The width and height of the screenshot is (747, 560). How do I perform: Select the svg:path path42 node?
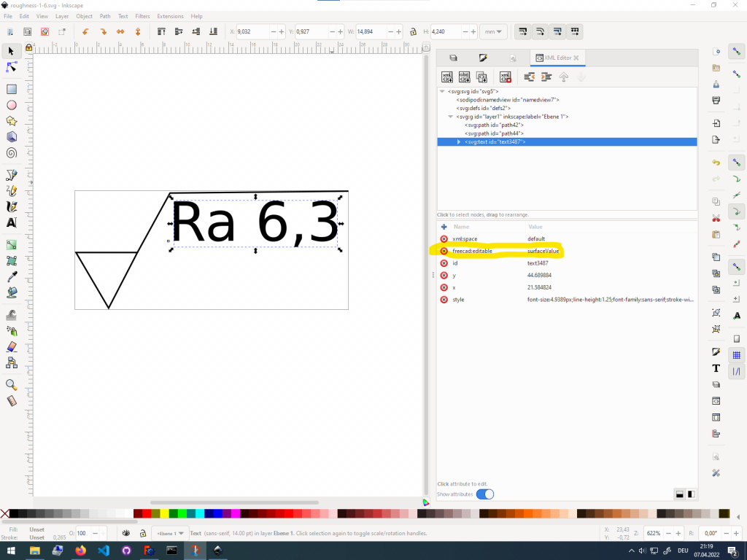[x=494, y=125]
